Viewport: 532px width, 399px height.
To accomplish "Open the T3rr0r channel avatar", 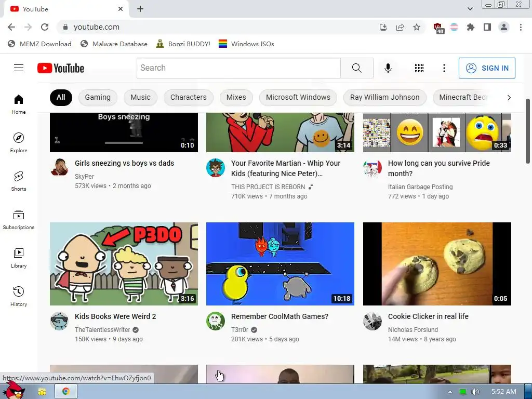I will pos(216,321).
